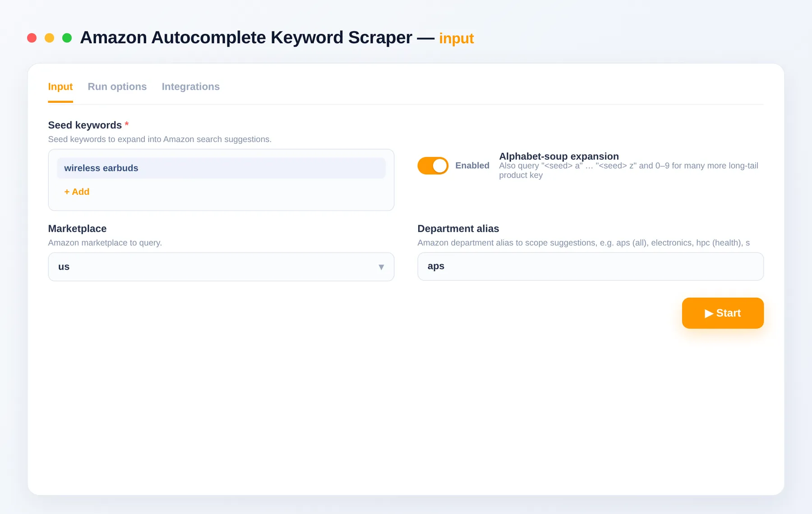Image resolution: width=812 pixels, height=514 pixels.
Task: Open the Marketplace dropdown showing 'us'
Action: [x=221, y=267]
